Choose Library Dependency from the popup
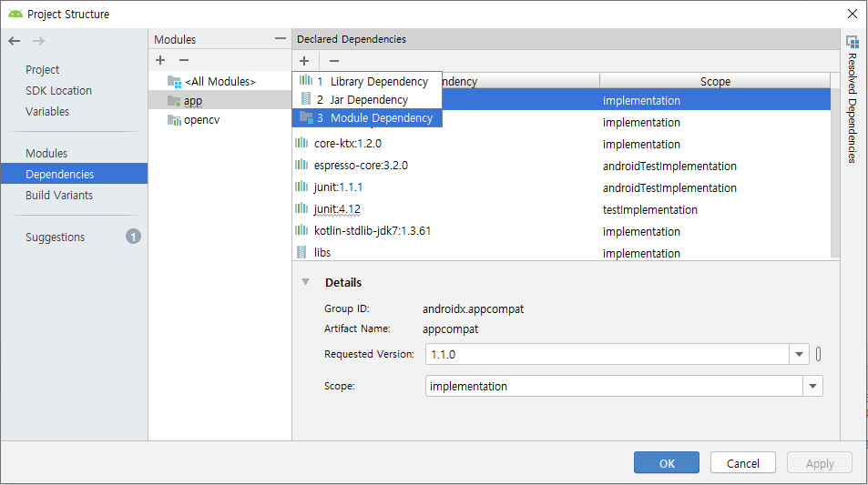This screenshot has width=868, height=485. click(367, 82)
